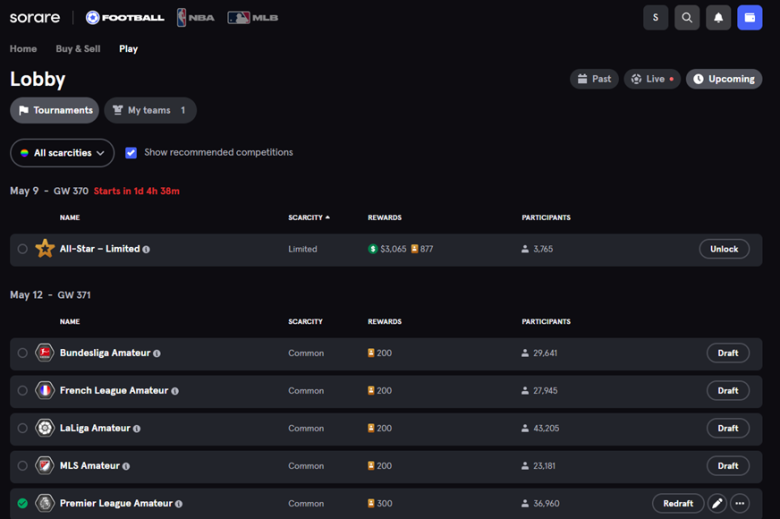
Task: Click the 43,205 participants count
Action: pyautogui.click(x=546, y=428)
